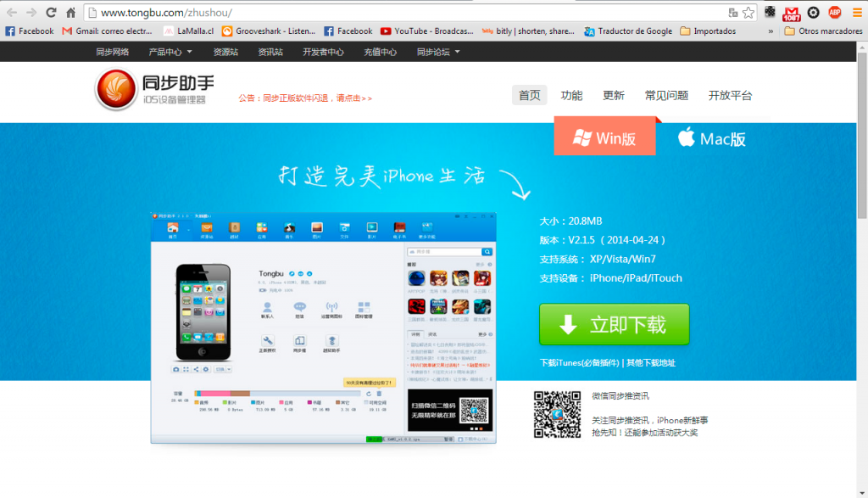Click the browser home icon
The width and height of the screenshot is (868, 498).
pyautogui.click(x=70, y=13)
